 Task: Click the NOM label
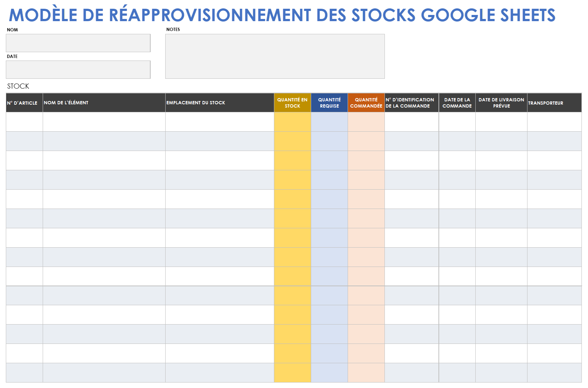(12, 30)
